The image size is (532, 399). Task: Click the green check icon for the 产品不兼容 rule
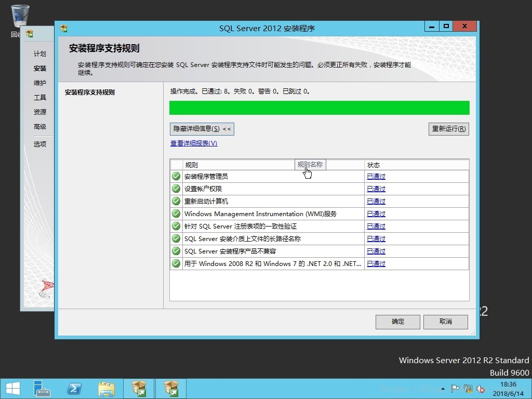pyautogui.click(x=176, y=251)
